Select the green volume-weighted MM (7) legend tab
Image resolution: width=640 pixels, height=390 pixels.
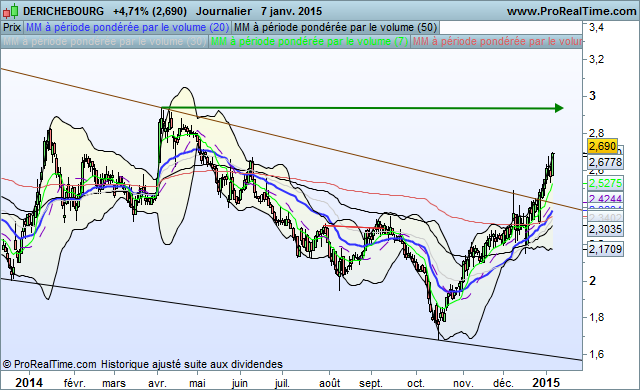[309, 42]
